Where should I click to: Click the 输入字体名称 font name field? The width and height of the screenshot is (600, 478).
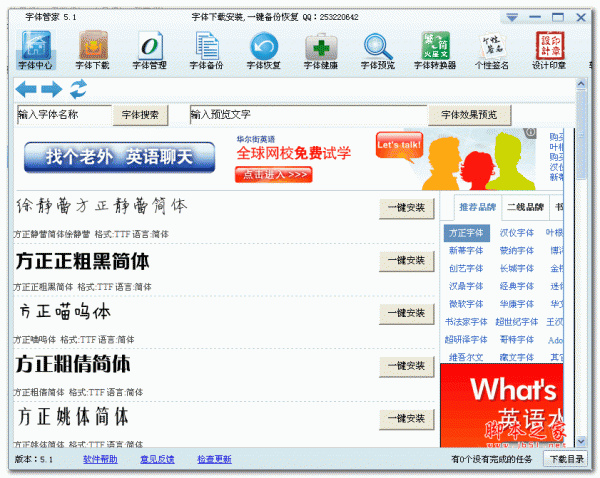[64, 115]
